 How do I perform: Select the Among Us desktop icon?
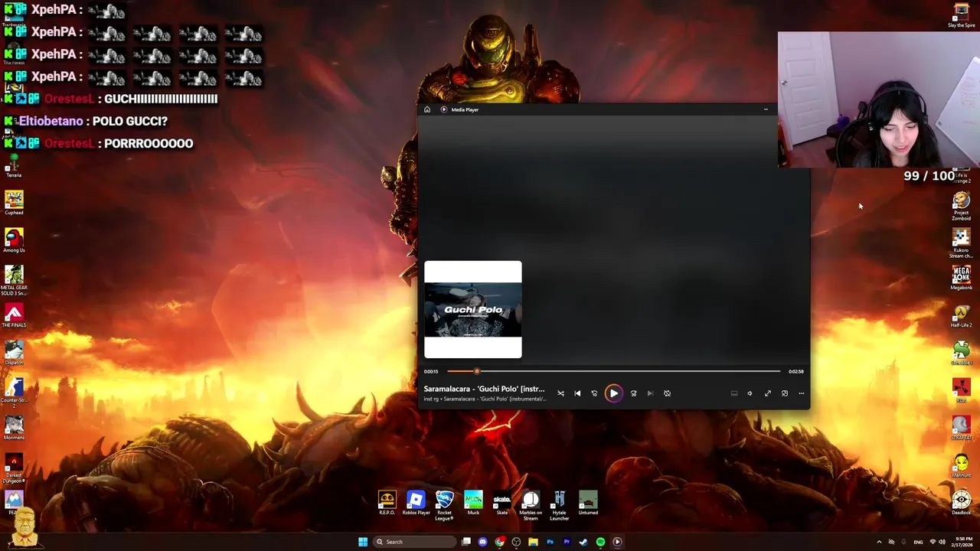click(14, 240)
